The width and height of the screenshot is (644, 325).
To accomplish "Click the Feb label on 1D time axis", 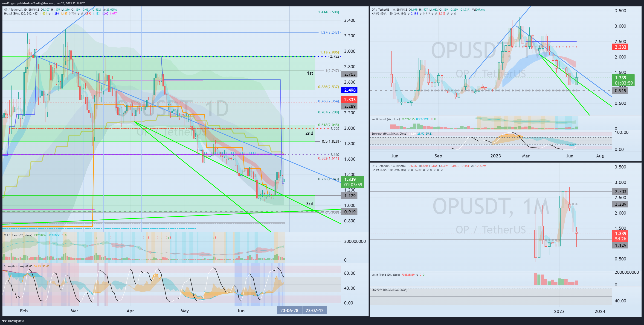I will click(24, 311).
